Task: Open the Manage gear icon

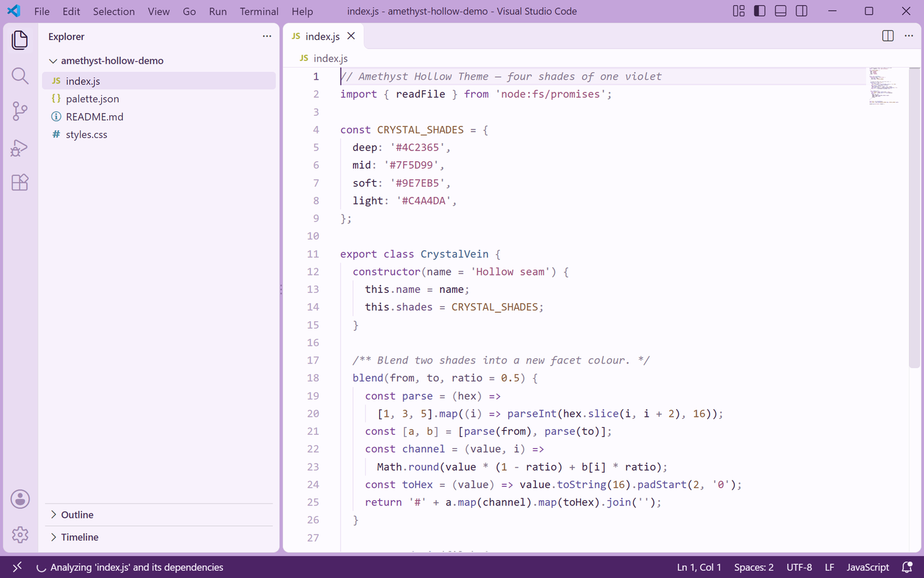Action: click(x=20, y=534)
